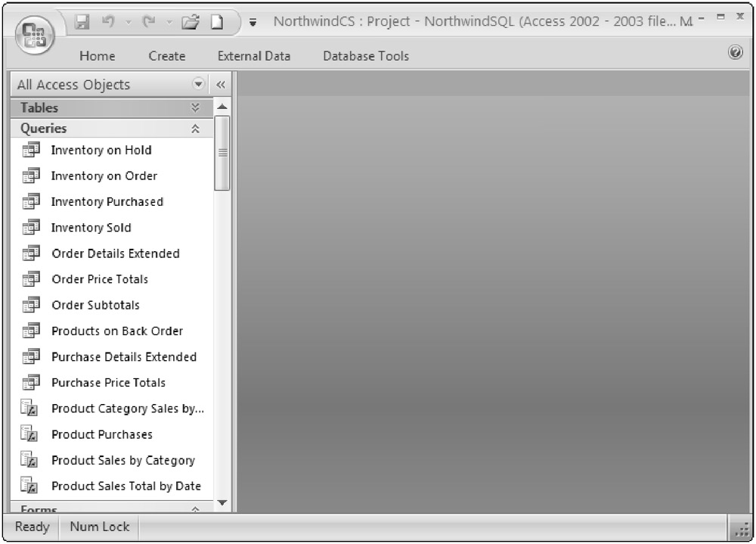Select the Order Subtotals query
The height and width of the screenshot is (544, 756).
click(95, 306)
